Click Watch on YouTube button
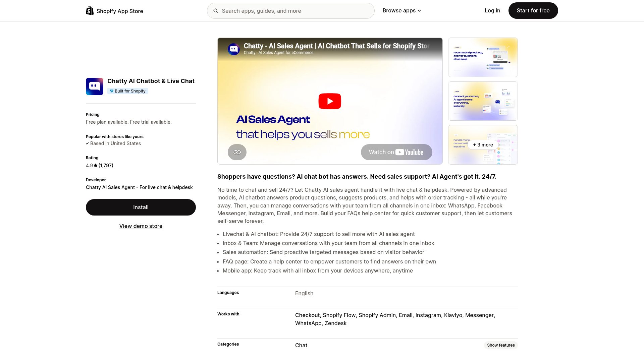644x362 pixels. tap(396, 152)
